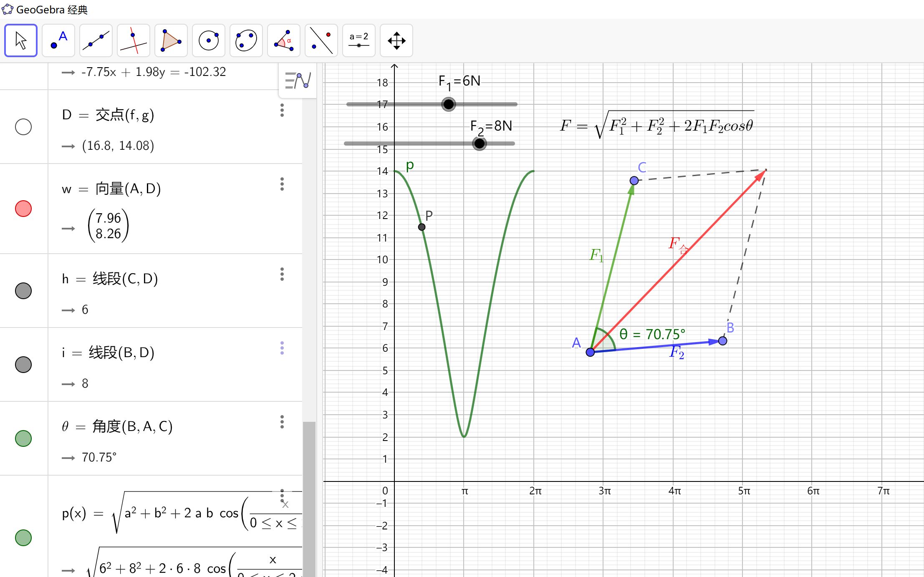Select the Move arrow tool
The height and width of the screenshot is (577, 924).
[21, 40]
